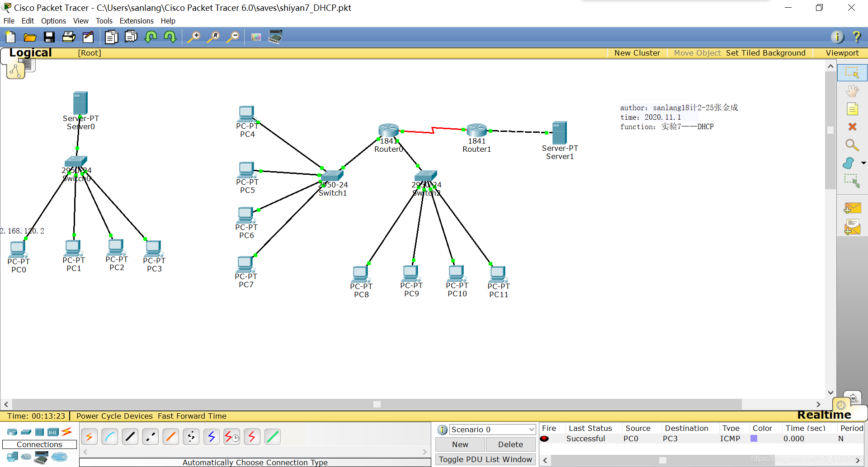The image size is (868, 467).
Task: Click the workspace vertical scrollbar thumb
Action: (830, 130)
